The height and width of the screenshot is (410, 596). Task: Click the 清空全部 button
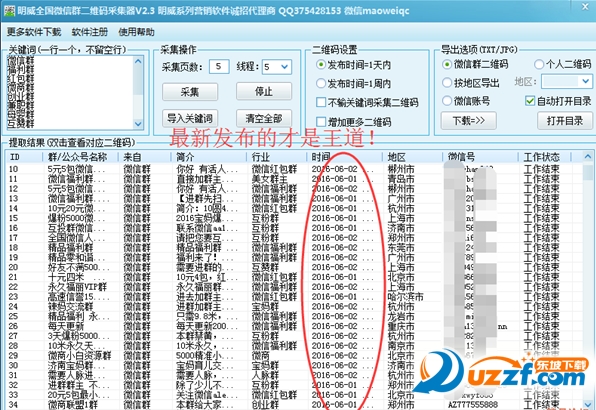click(x=264, y=118)
